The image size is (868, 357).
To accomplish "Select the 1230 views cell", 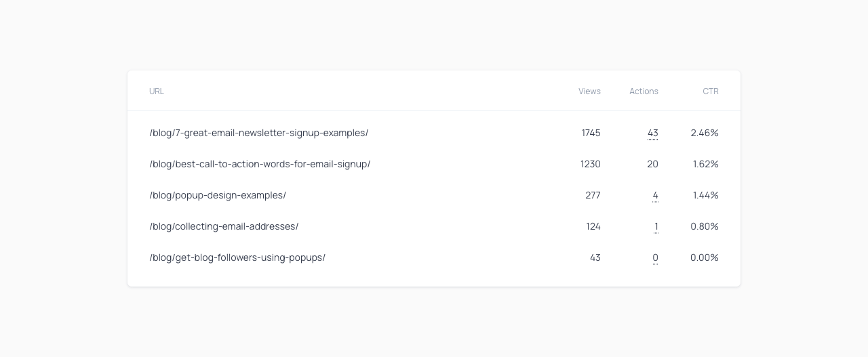I will (x=590, y=164).
